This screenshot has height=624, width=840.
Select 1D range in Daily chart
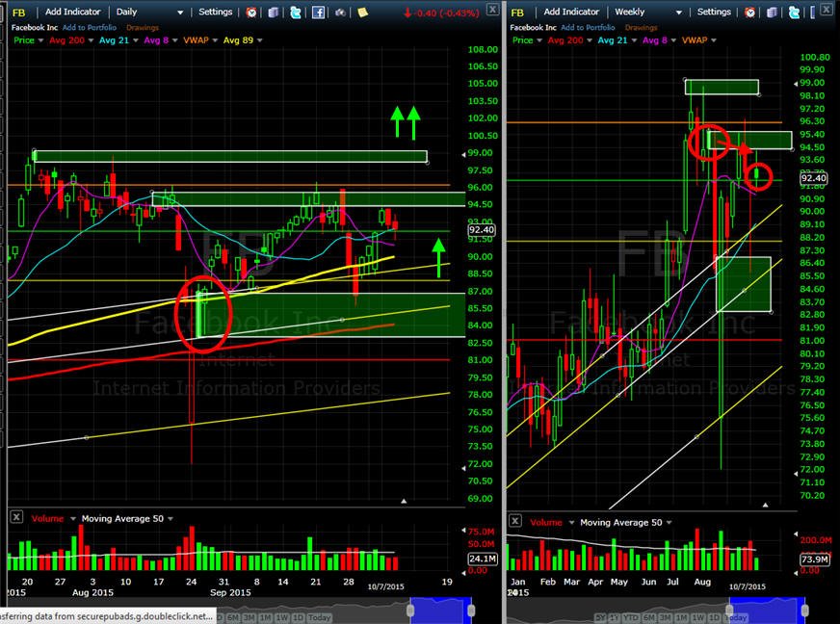298,617
